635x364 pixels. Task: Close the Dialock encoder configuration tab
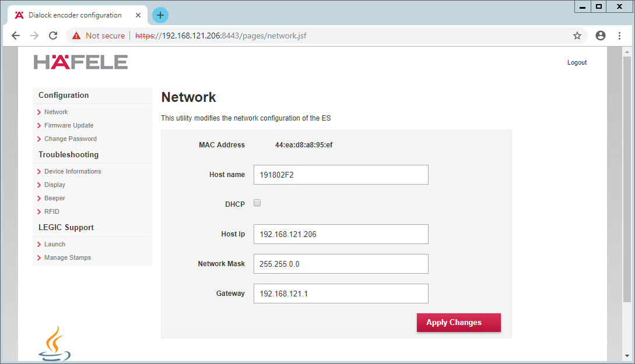click(x=138, y=15)
